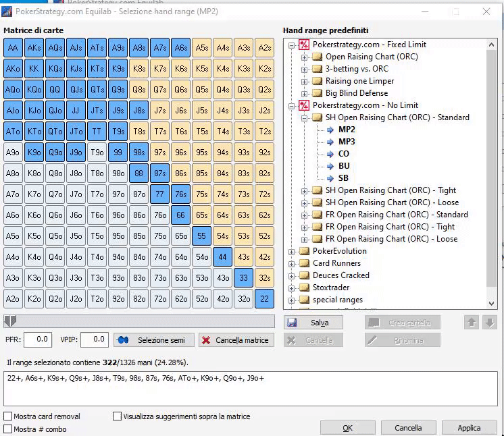Image resolution: width=504 pixels, height=436 pixels.
Task: Click the VPIP input field
Action: click(95, 339)
